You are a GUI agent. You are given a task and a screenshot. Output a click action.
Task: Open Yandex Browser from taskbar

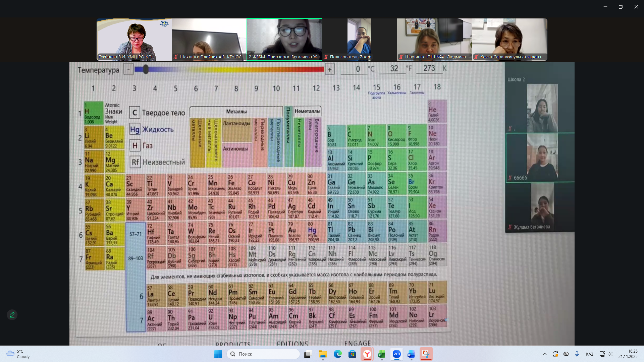367,354
